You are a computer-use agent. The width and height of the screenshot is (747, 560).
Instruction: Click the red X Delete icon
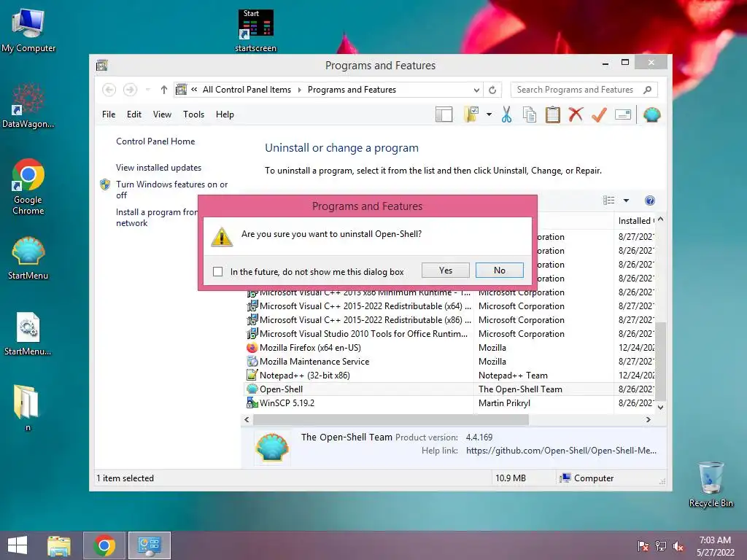point(576,114)
